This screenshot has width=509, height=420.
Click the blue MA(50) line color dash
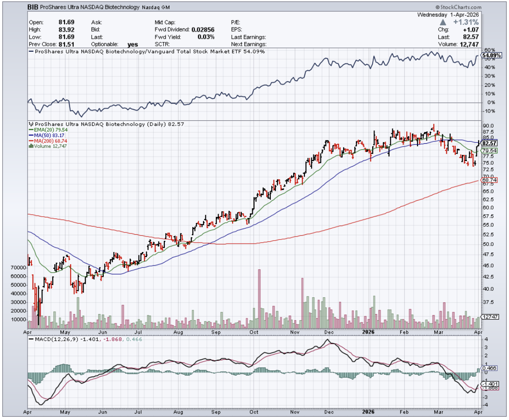(x=30, y=135)
